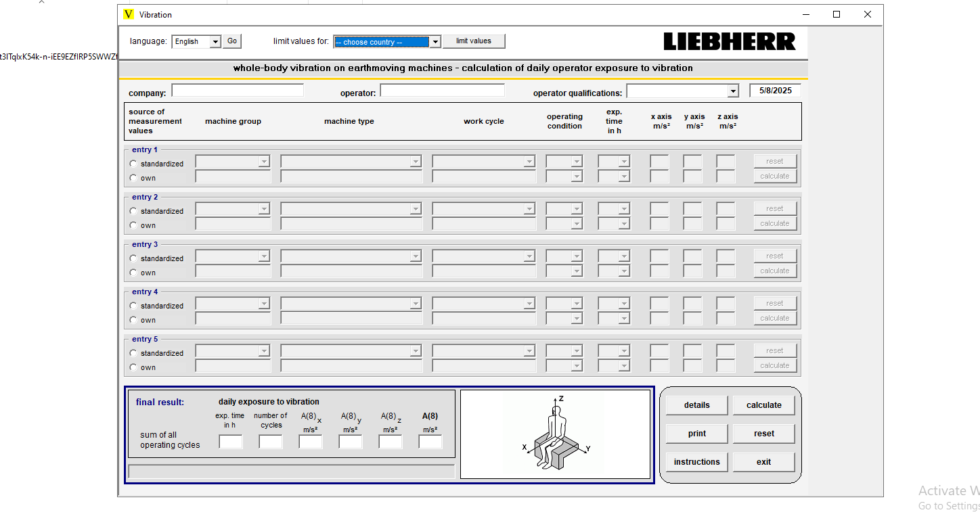Click the operator name input field

(x=443, y=91)
